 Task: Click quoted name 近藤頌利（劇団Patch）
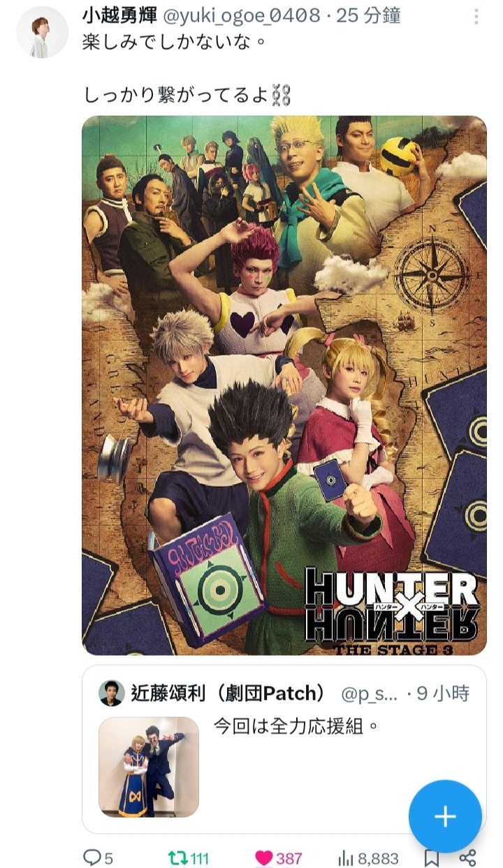point(228,693)
